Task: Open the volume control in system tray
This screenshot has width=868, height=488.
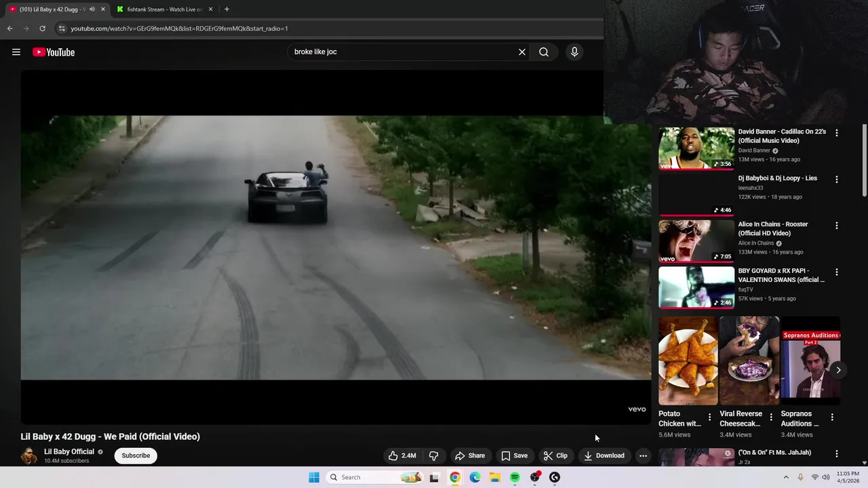Action: pyautogui.click(x=826, y=477)
